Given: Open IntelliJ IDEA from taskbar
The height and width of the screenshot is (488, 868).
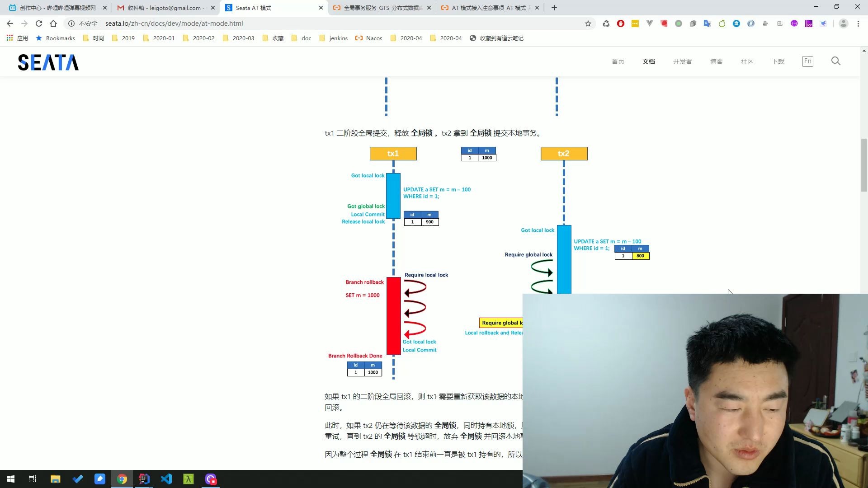Looking at the screenshot, I should [x=144, y=479].
